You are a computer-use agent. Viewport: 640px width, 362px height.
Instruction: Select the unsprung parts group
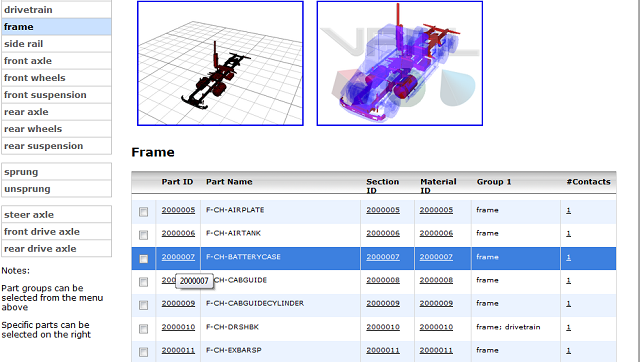pyautogui.click(x=56, y=189)
